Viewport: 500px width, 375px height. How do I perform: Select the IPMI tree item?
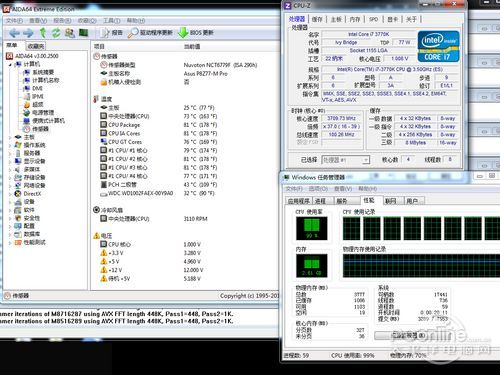33,96
